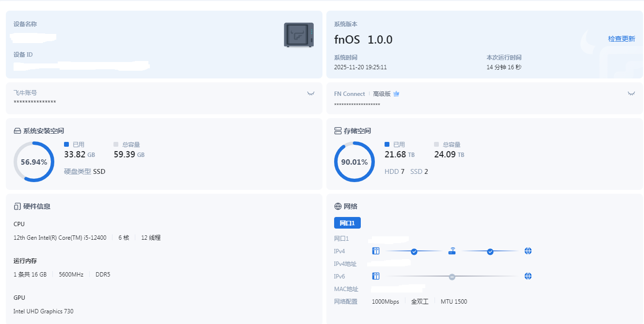Click the 6 核 core count
644x324 pixels.
[x=124, y=238]
